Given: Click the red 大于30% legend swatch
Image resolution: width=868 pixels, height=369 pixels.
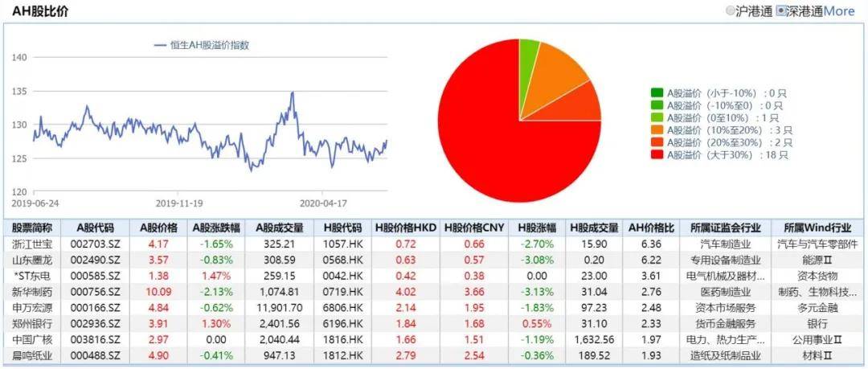Looking at the screenshot, I should point(657,156).
